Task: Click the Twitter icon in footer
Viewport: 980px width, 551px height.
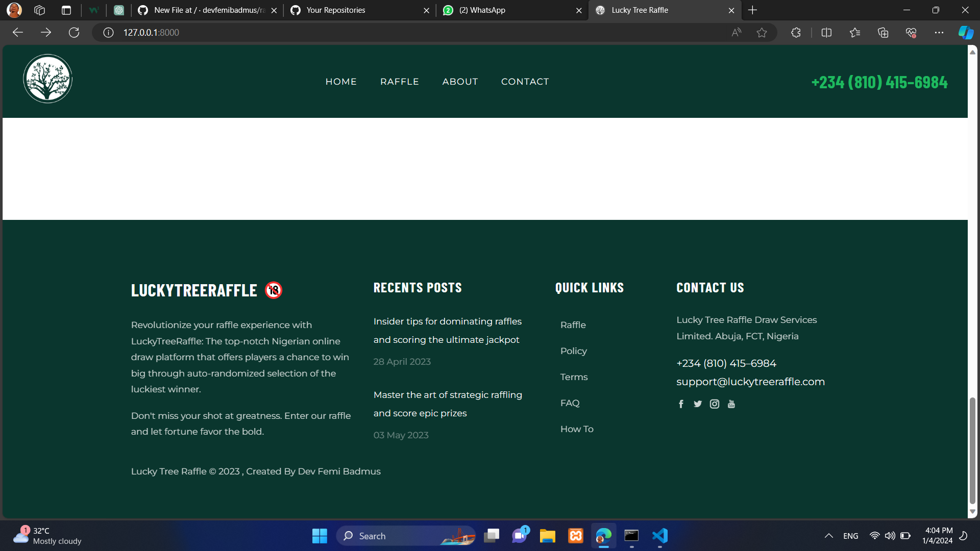Action: [x=697, y=404]
